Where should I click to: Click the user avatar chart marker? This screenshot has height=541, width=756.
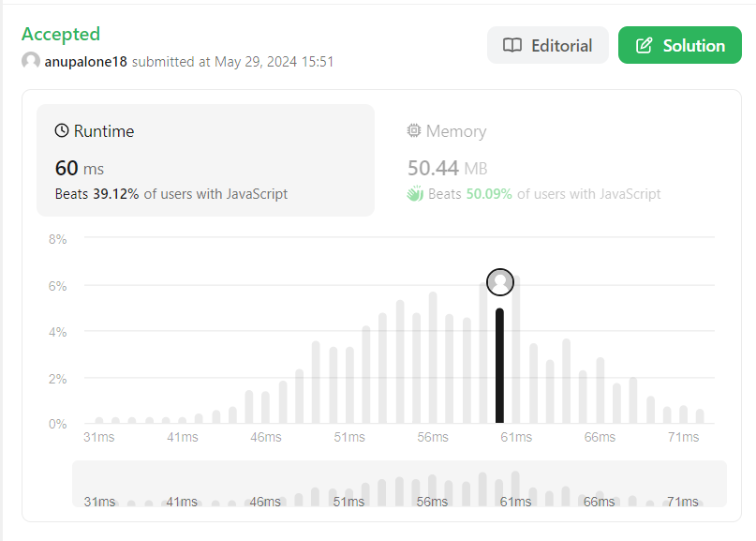click(x=500, y=282)
